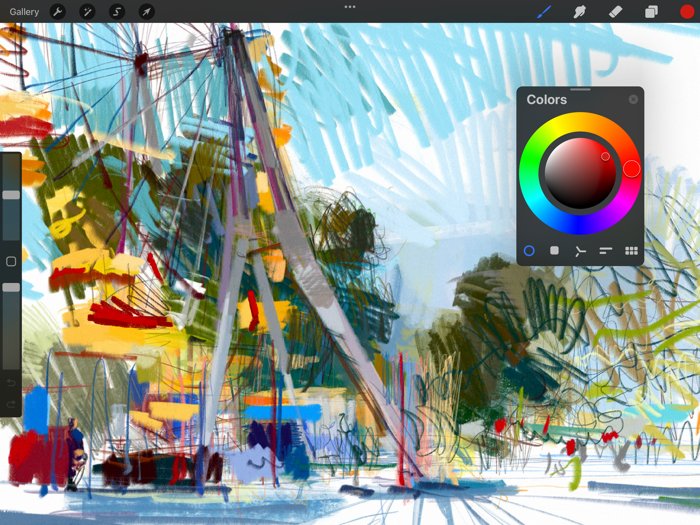Switch to Classic color mode tab

pyautogui.click(x=554, y=250)
